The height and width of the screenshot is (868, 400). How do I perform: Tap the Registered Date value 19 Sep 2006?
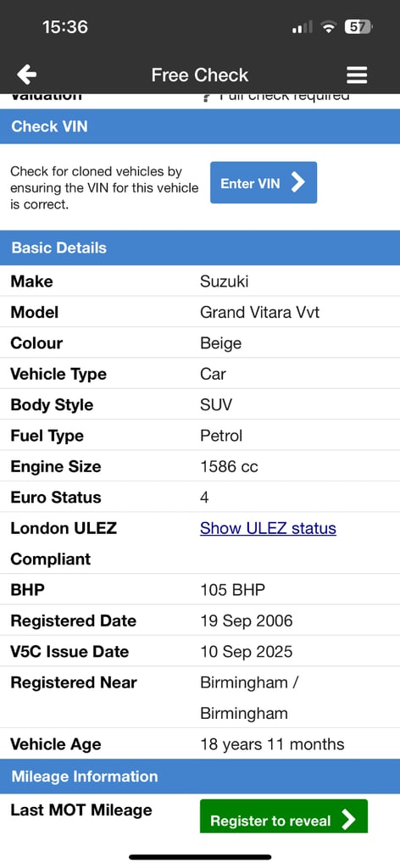(x=247, y=620)
